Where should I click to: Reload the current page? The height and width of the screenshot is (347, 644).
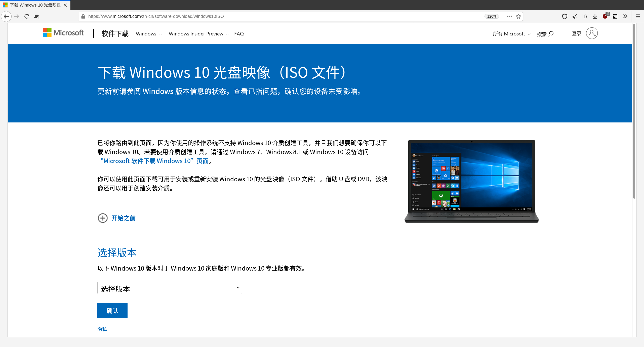point(26,16)
